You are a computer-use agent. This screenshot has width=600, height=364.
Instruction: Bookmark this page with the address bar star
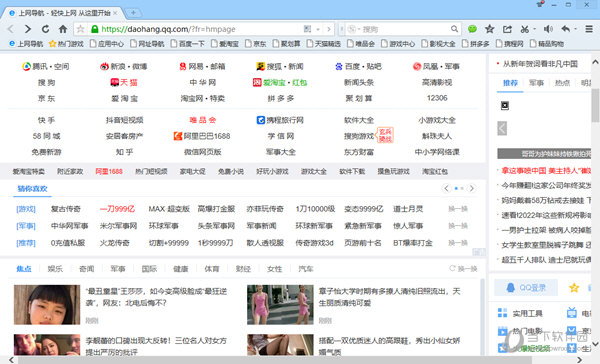(x=81, y=29)
